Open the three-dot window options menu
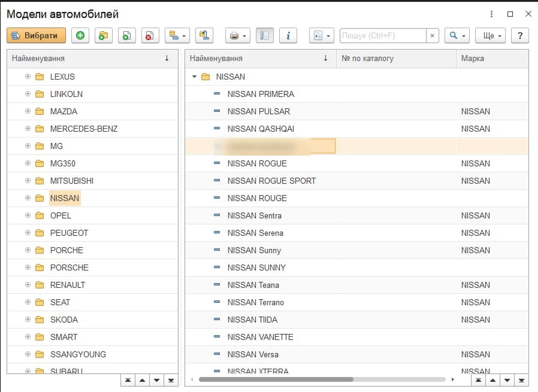The image size is (538, 392). (491, 14)
